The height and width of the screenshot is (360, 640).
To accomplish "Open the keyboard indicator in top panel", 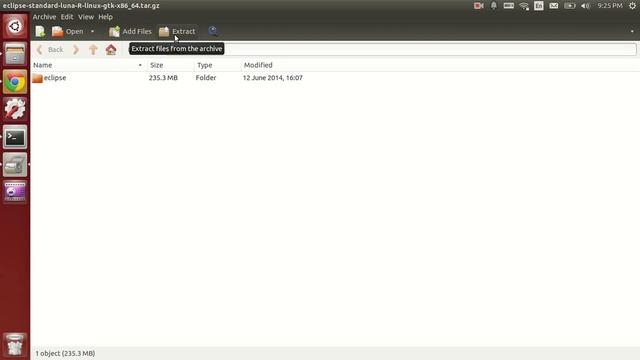I will (x=509, y=6).
